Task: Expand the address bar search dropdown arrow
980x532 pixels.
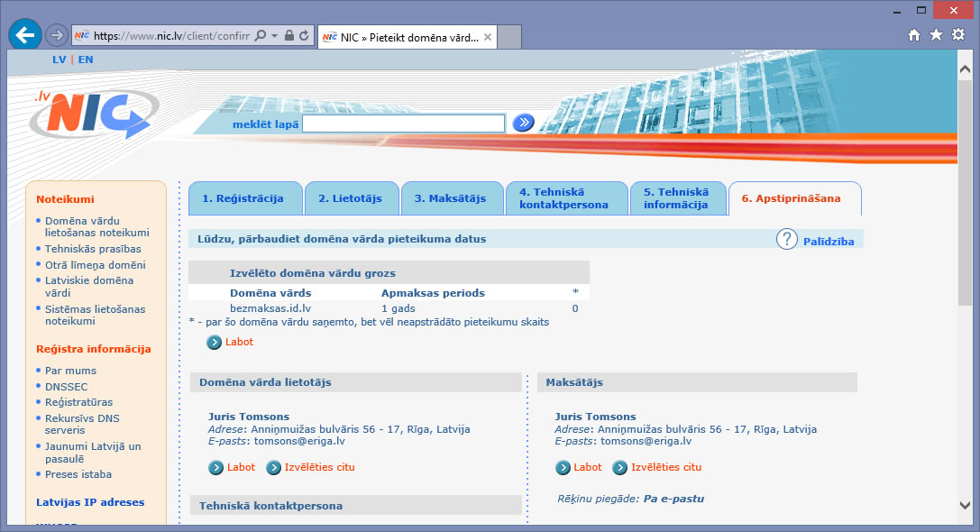Action: point(273,36)
